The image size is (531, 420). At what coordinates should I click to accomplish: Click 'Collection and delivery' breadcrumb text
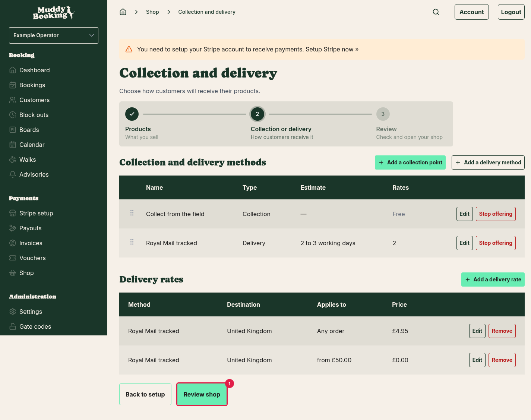click(x=207, y=12)
